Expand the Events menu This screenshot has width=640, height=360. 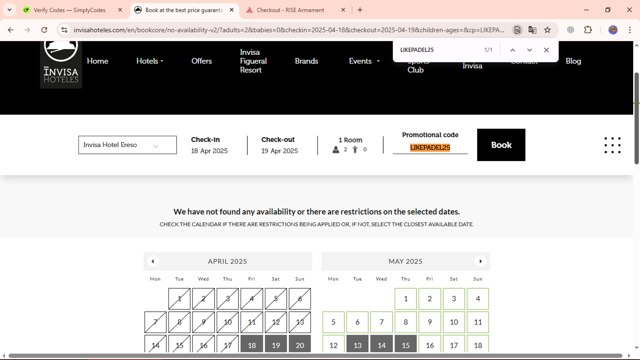coord(364,61)
